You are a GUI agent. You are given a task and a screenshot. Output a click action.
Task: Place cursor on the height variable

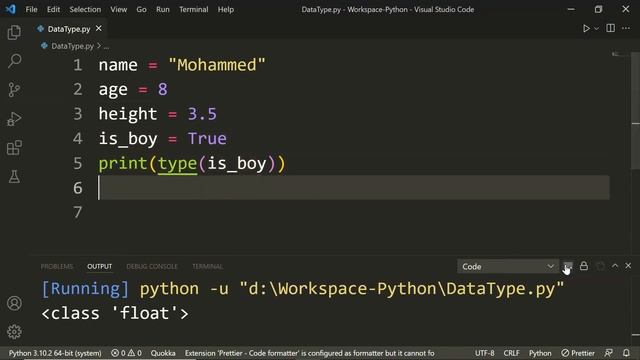128,114
